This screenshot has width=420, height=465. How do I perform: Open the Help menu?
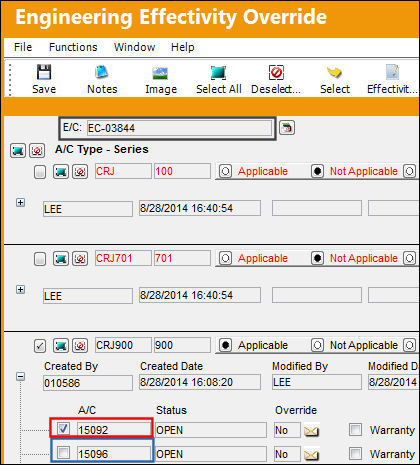182,47
